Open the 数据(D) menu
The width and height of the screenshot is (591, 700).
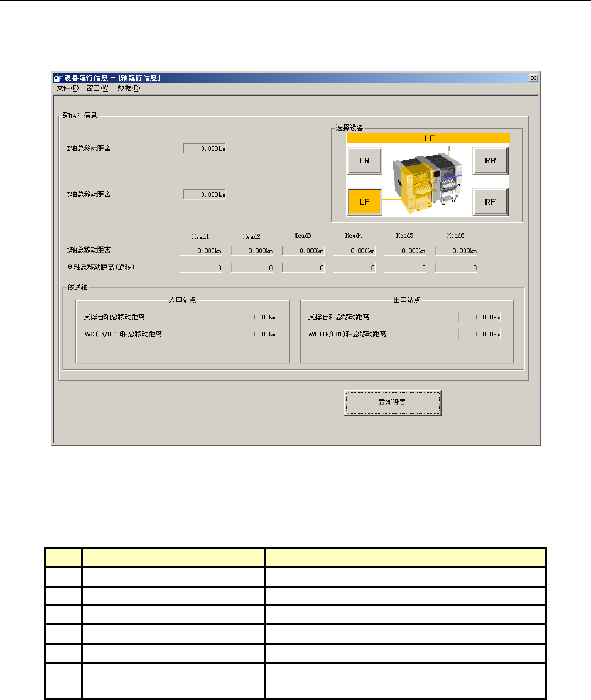(x=129, y=88)
